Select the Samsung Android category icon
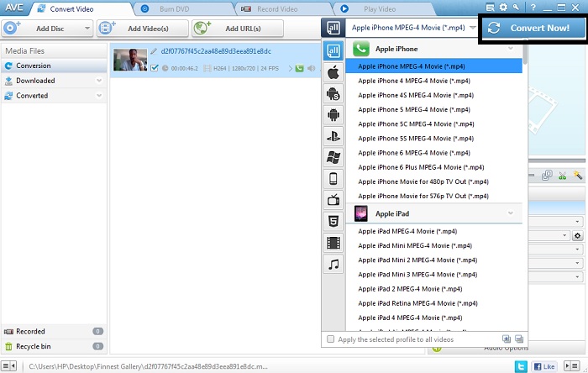Image resolution: width=588 pixels, height=373 pixels. tap(333, 93)
